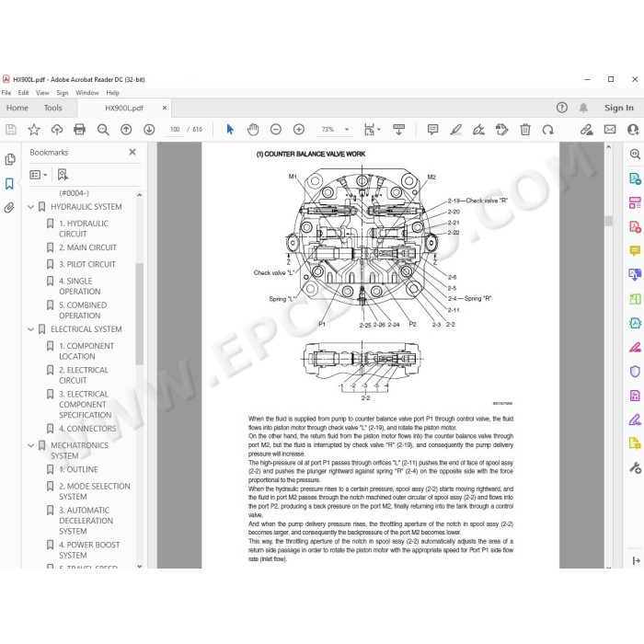This screenshot has width=644, height=644.
Task: Switch to the Tools tab
Action: click(x=53, y=108)
